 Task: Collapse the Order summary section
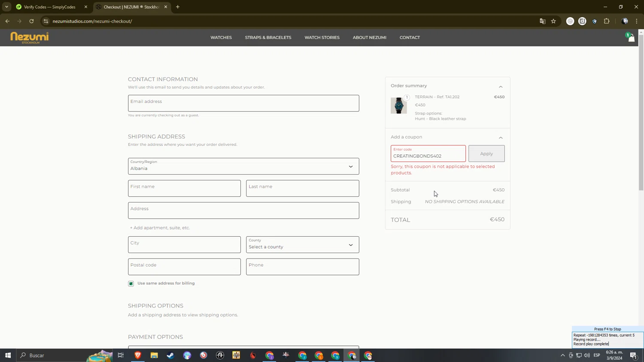pyautogui.click(x=501, y=86)
